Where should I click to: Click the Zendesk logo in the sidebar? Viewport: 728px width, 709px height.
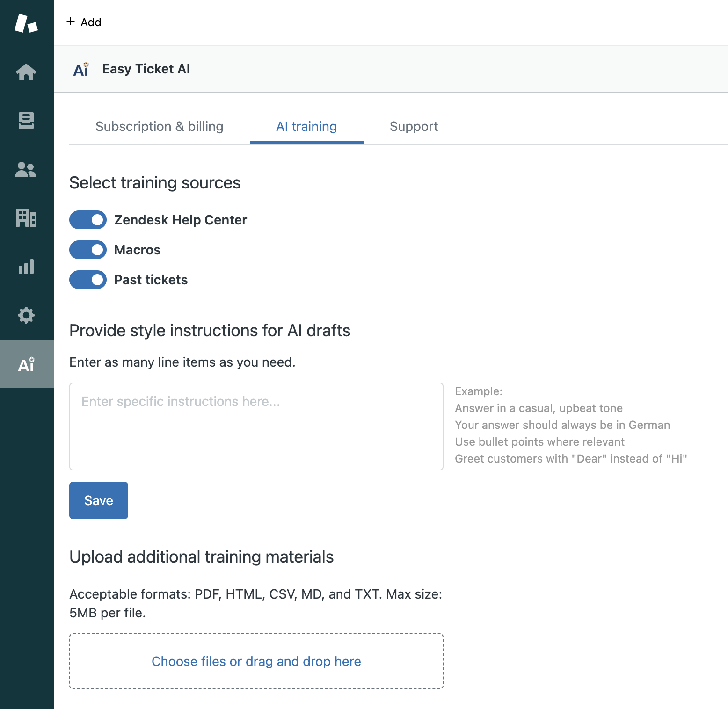pyautogui.click(x=26, y=23)
